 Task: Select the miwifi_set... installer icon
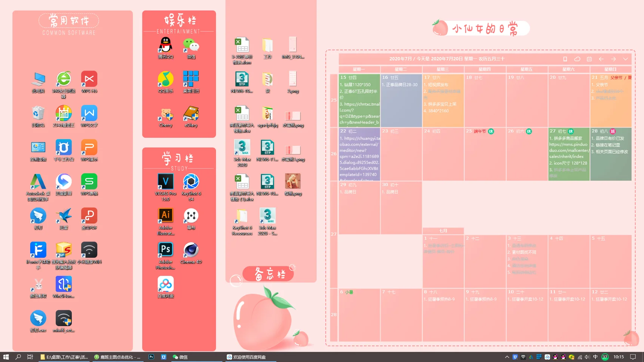click(x=63, y=321)
